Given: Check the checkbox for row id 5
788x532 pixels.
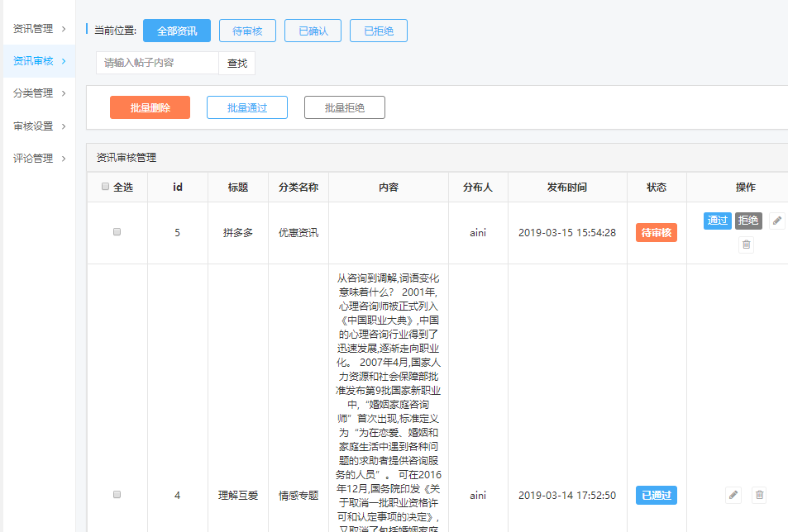Looking at the screenshot, I should pos(117,232).
